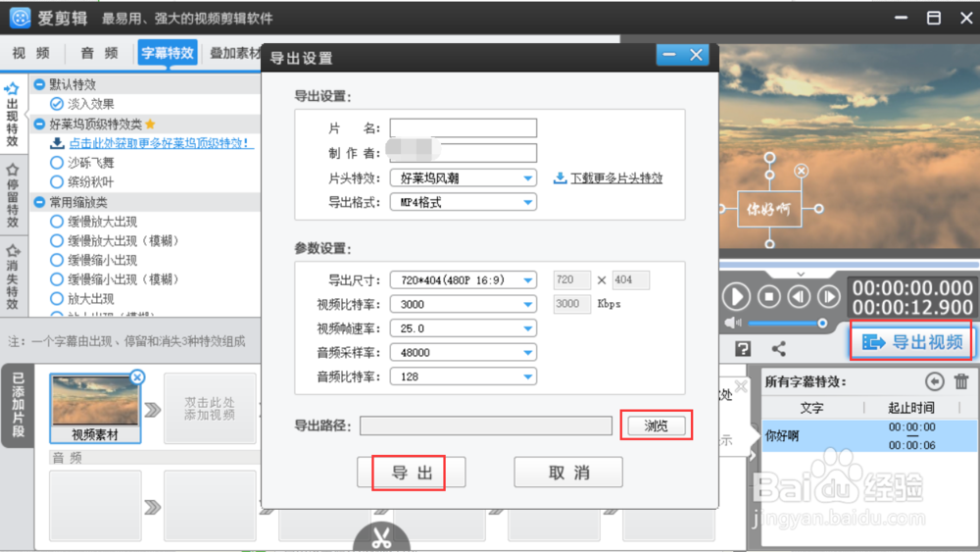Close the 导出设置 dialog

(x=696, y=55)
